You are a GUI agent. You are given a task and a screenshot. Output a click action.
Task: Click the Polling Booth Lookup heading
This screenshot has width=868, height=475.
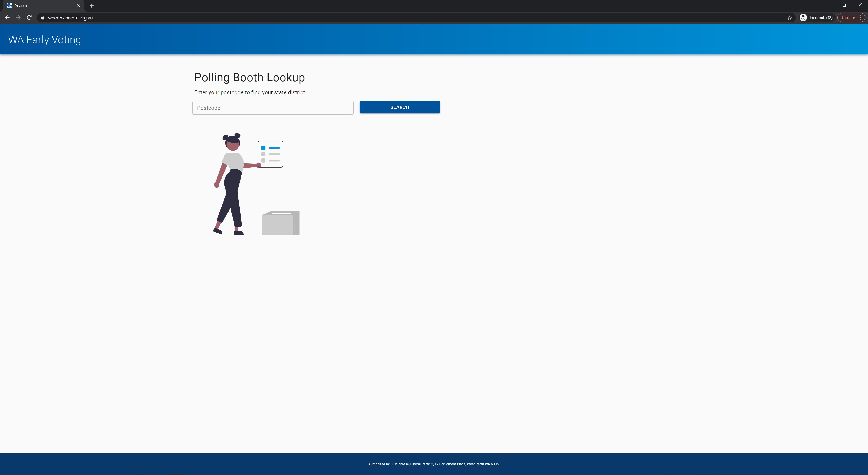coord(249,78)
